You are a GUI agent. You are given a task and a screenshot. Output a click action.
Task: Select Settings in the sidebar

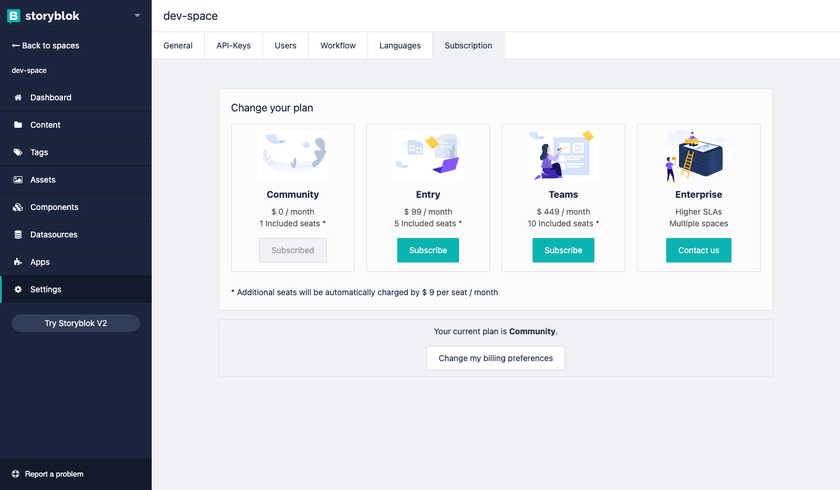[x=76, y=289]
